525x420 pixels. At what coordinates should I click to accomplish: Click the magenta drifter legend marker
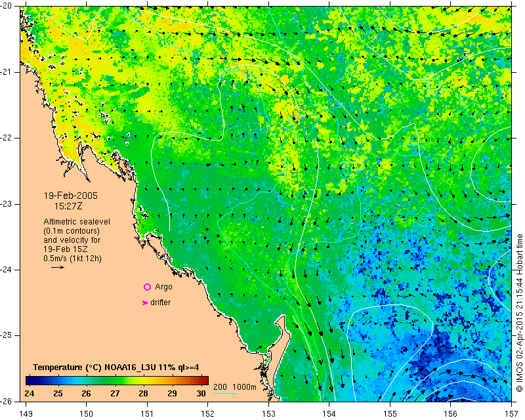pyautogui.click(x=145, y=303)
